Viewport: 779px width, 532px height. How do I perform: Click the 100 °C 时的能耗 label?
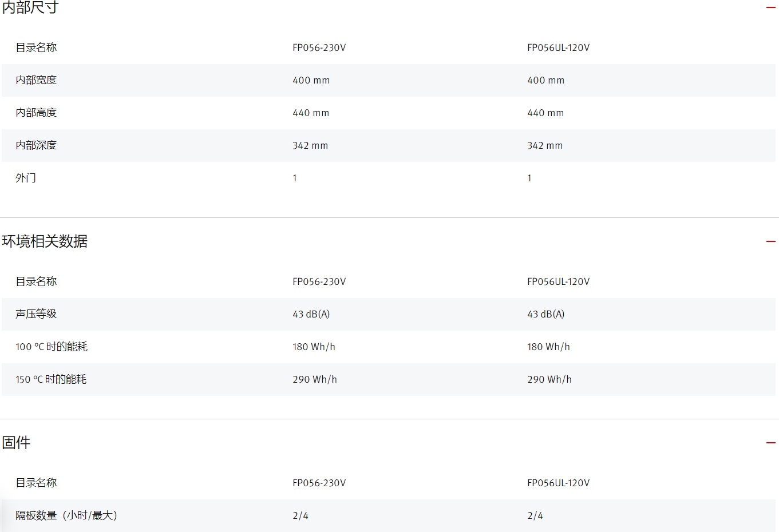tap(52, 347)
